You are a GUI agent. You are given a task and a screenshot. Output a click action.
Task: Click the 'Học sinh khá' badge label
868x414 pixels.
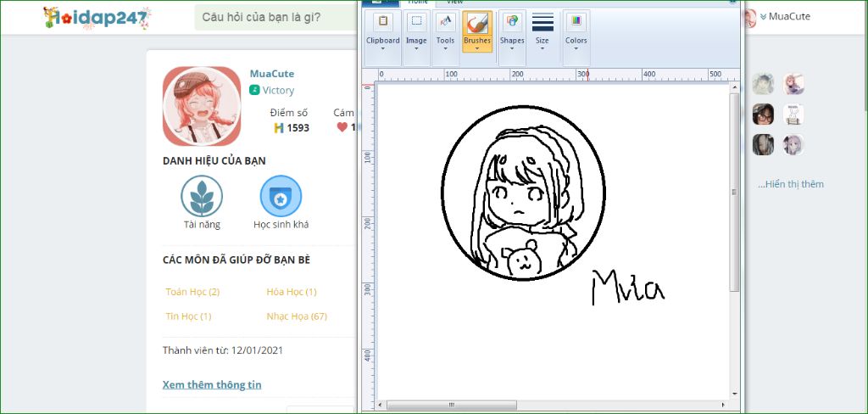coord(281,225)
